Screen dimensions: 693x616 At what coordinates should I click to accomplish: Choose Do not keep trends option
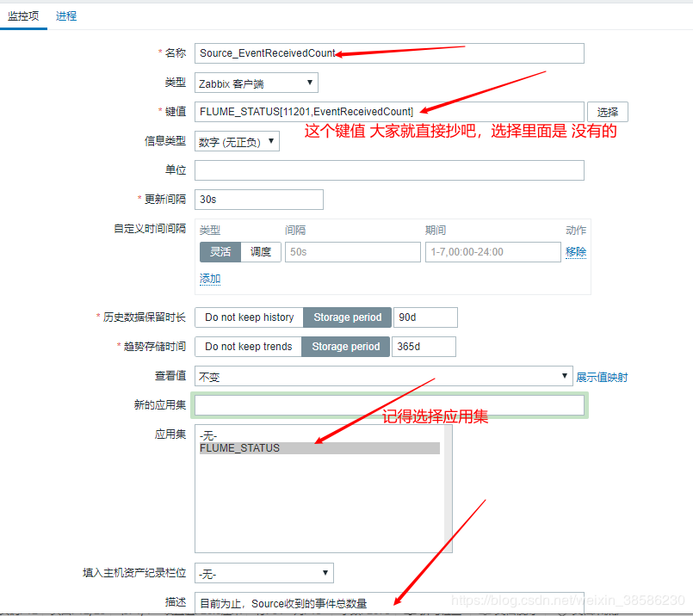click(x=249, y=347)
